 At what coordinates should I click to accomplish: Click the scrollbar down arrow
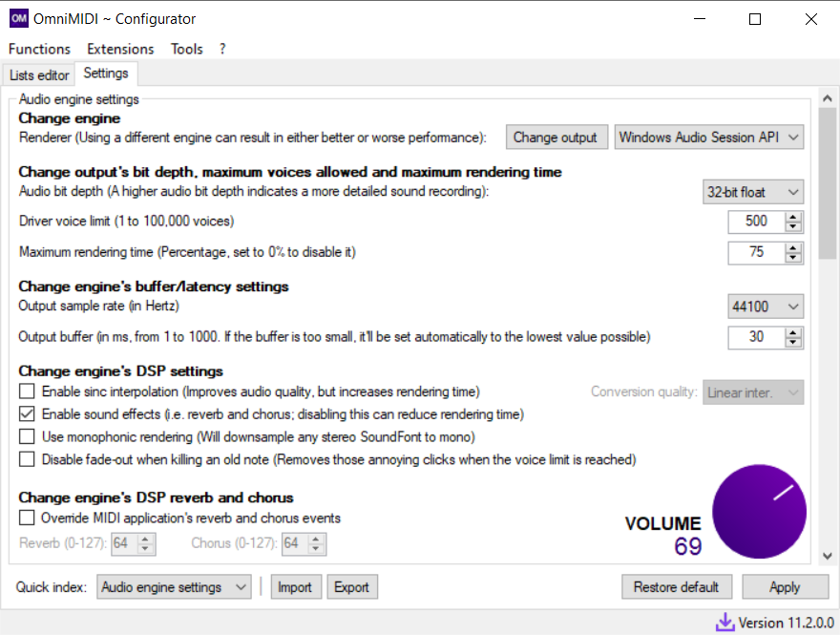pos(828,555)
